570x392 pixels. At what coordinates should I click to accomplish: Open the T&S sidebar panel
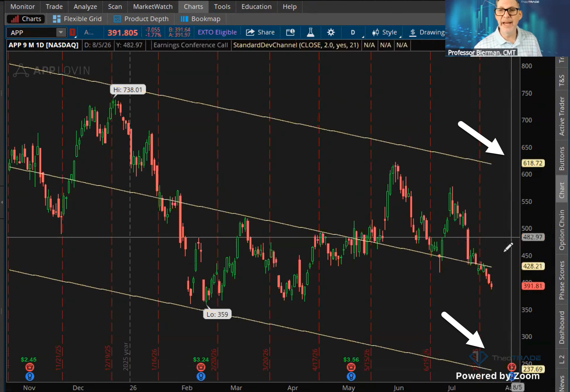point(562,81)
